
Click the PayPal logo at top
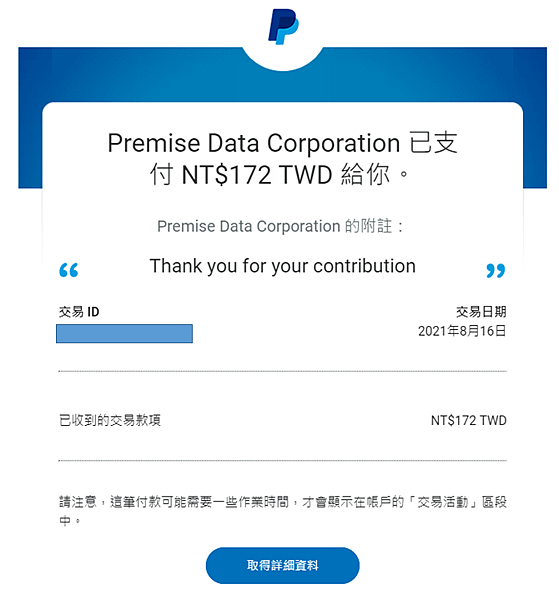[x=283, y=26]
